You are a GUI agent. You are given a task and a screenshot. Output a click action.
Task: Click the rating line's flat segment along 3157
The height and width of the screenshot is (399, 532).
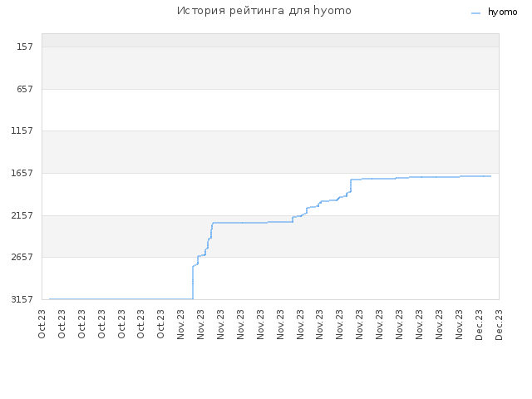(121, 299)
